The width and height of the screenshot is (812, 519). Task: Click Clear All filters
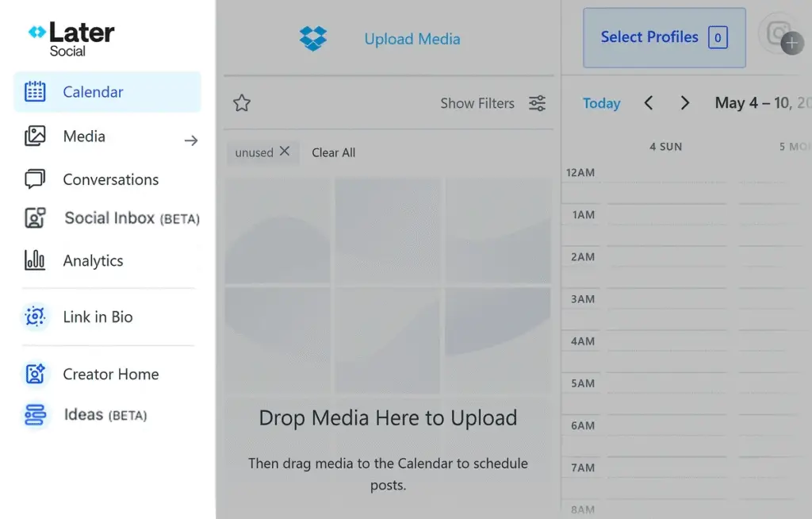pyautogui.click(x=334, y=153)
